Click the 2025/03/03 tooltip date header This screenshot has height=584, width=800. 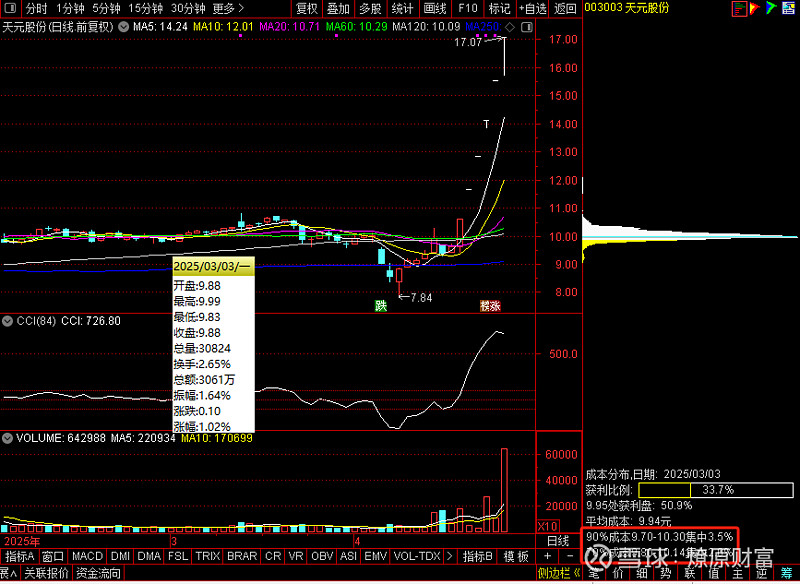tap(213, 267)
